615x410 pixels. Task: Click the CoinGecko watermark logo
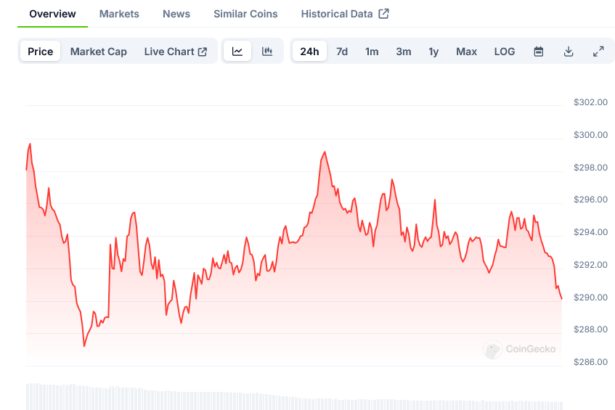(519, 350)
